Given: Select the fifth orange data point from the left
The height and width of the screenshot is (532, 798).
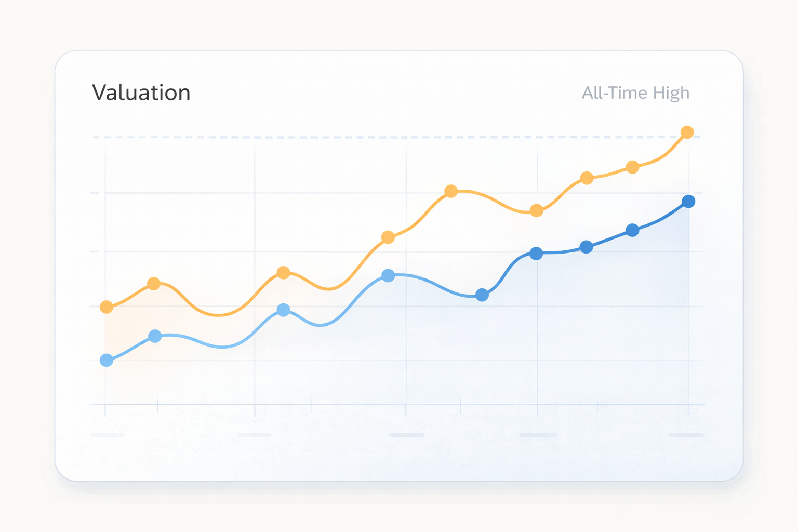Looking at the screenshot, I should point(451,191).
